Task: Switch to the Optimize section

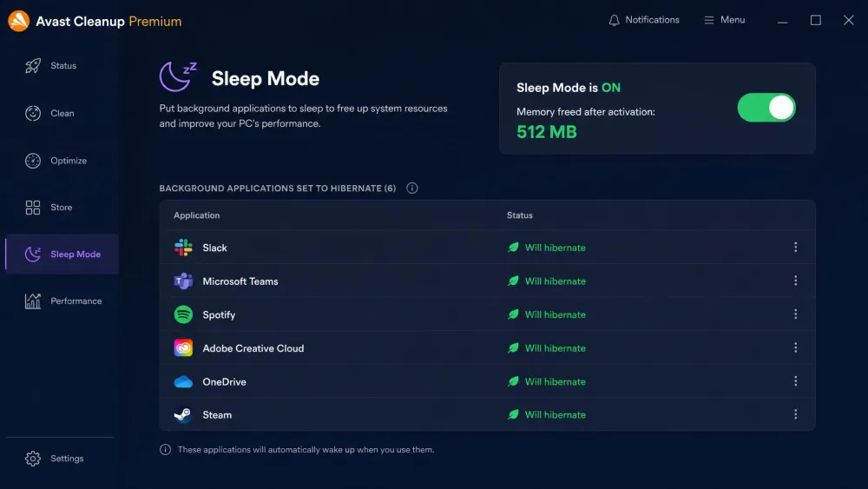Action: point(69,161)
